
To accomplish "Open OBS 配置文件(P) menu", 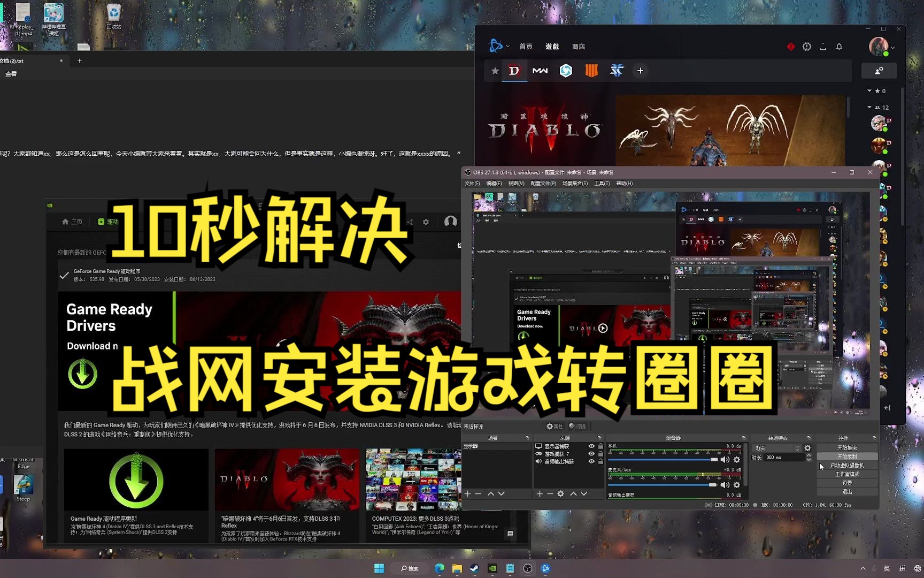I will [543, 184].
